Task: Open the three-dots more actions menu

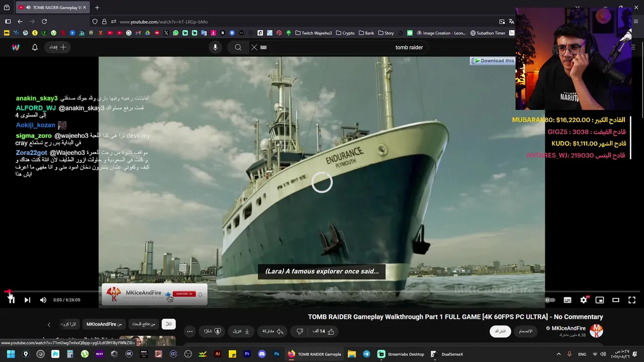Action: point(190,331)
